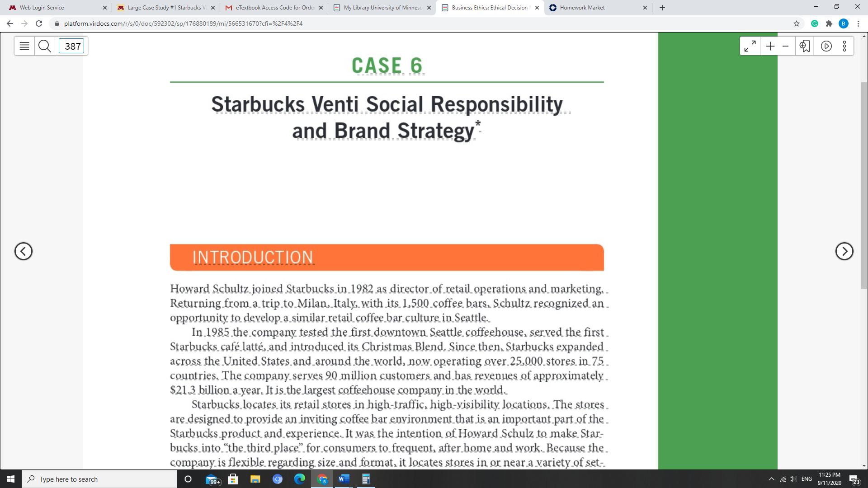The height and width of the screenshot is (488, 868).
Task: Open the network connection icon
Action: pyautogui.click(x=783, y=479)
